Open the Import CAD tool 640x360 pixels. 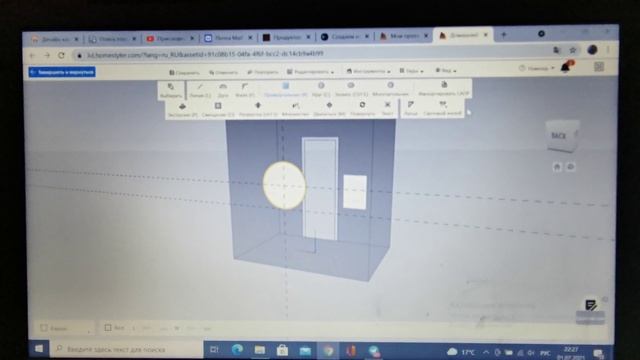click(444, 89)
